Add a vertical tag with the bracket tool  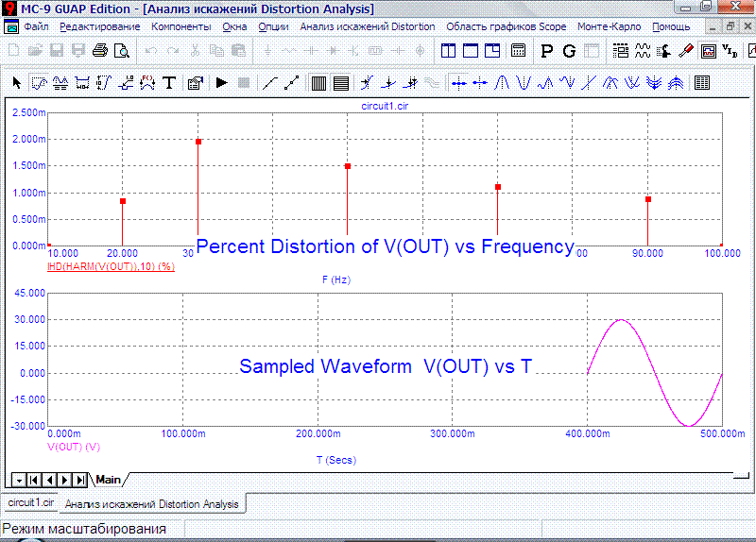(x=104, y=83)
